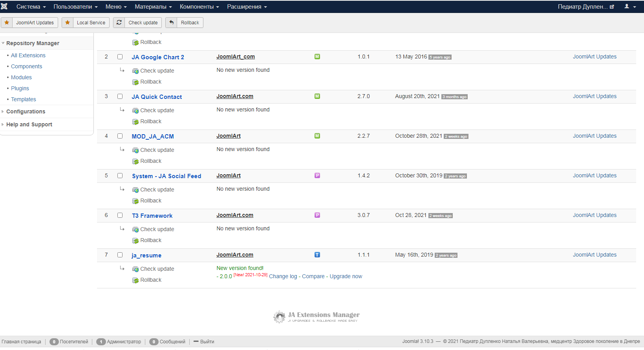The width and height of the screenshot is (644, 350).
Task: Click the refresh icon beside Check update
Action: 119,22
